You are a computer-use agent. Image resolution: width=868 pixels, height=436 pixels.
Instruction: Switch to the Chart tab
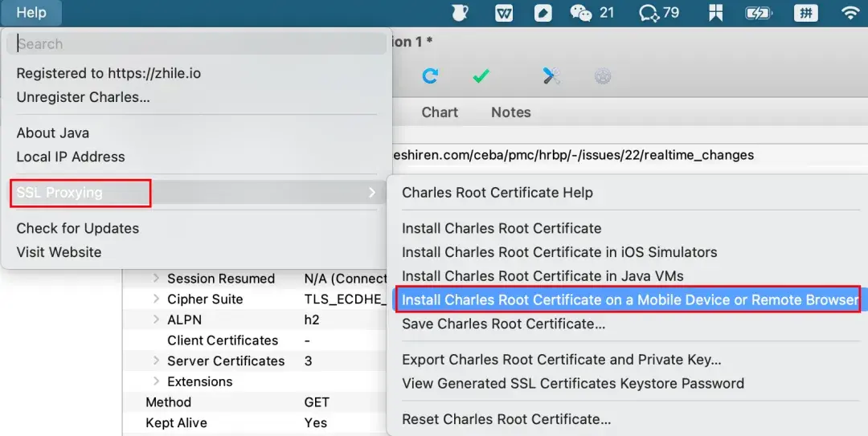click(440, 112)
